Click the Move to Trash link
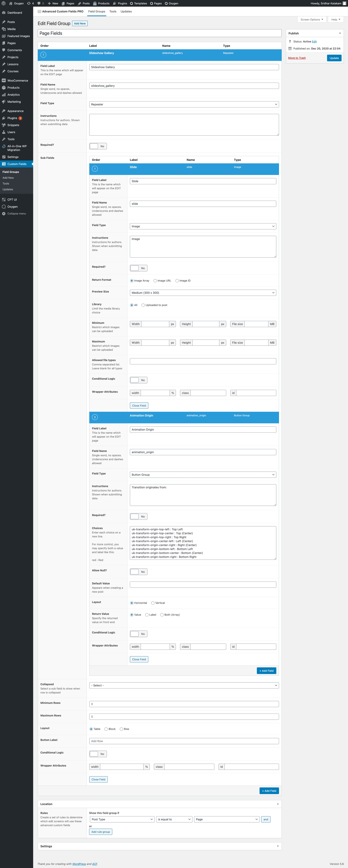This screenshot has width=348, height=868. 297,58
